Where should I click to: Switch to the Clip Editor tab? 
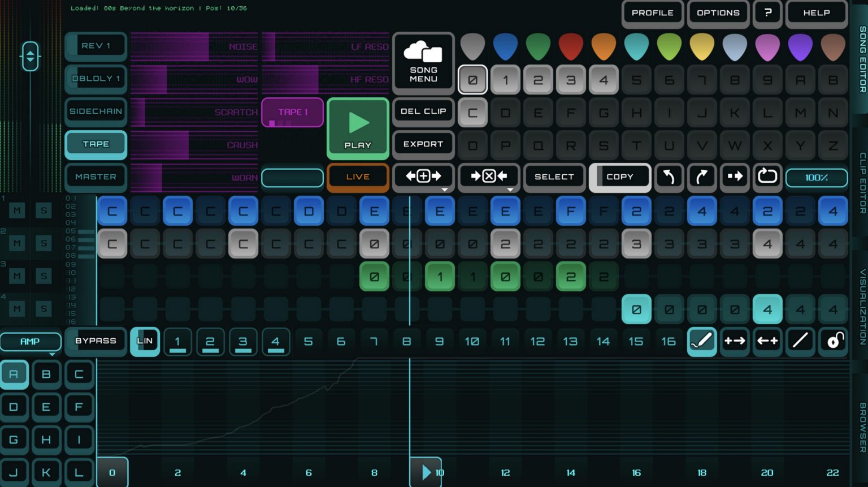(862, 183)
